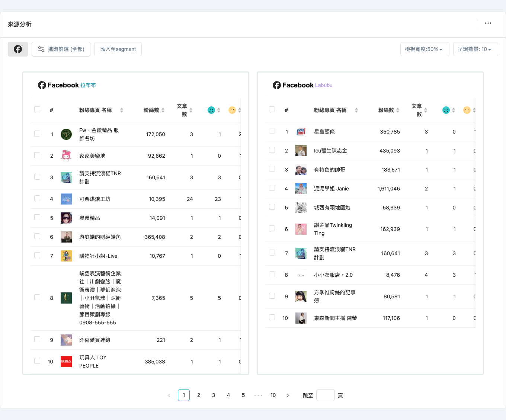Click the 泥泥學姐 Janie page avatar
This screenshot has width=506, height=420.
301,189
